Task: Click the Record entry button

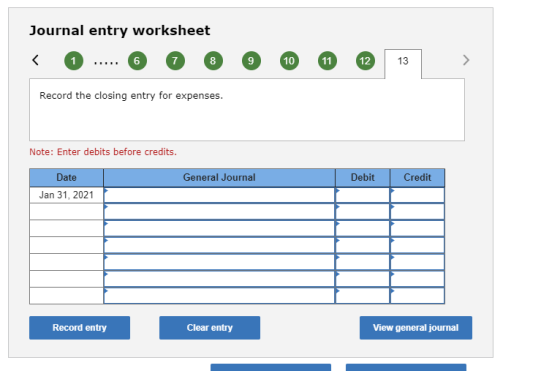Action: [80, 327]
